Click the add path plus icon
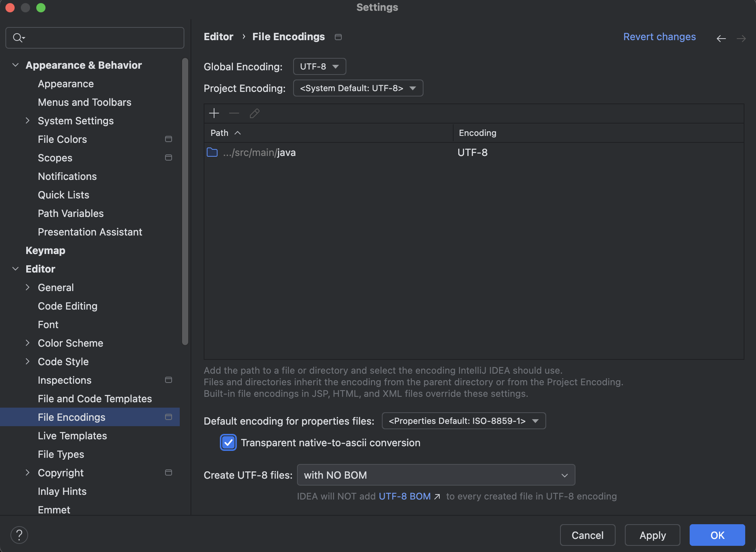This screenshot has height=552, width=756. (214, 113)
